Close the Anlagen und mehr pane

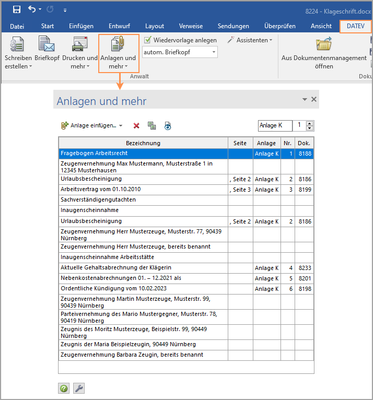[x=314, y=99]
